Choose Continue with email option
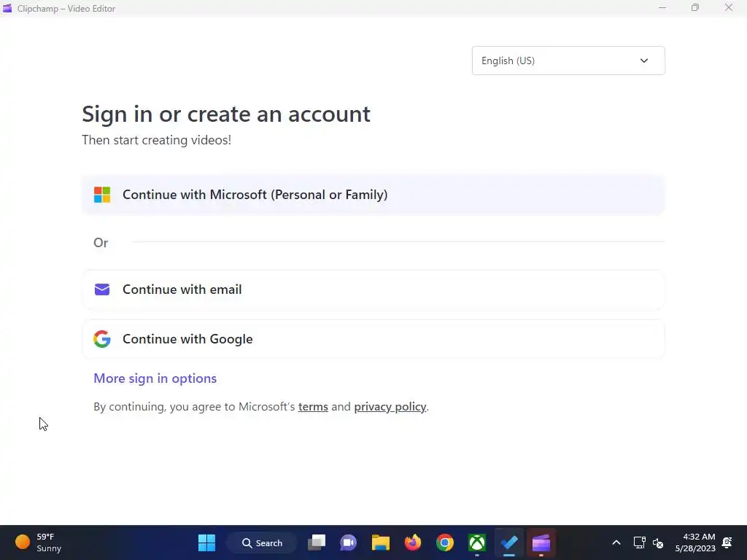Screen dimensions: 747x560 pyautogui.click(x=373, y=289)
